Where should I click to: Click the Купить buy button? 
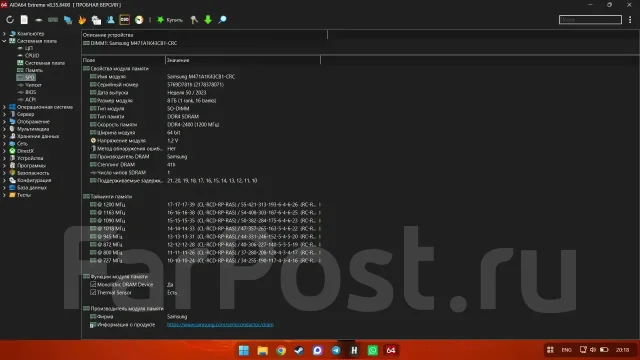click(170, 20)
